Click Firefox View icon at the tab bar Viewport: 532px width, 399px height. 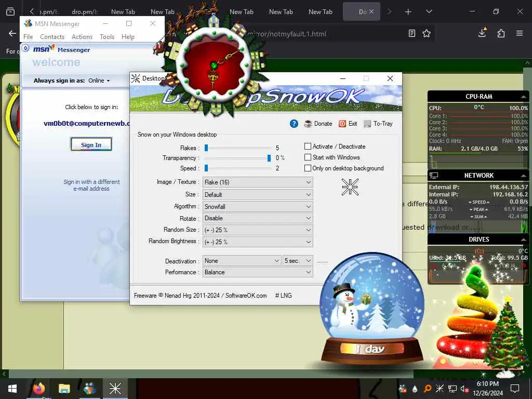(10, 12)
